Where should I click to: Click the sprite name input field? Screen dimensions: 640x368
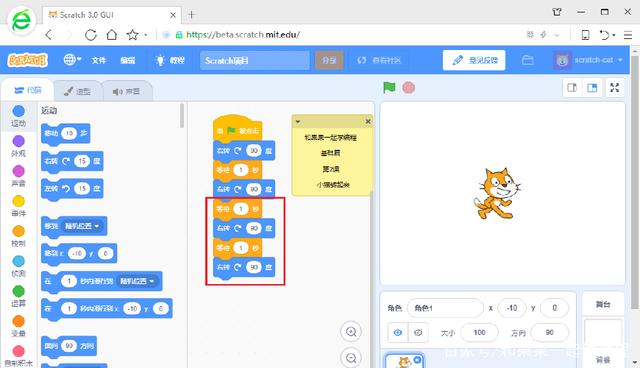pos(445,308)
